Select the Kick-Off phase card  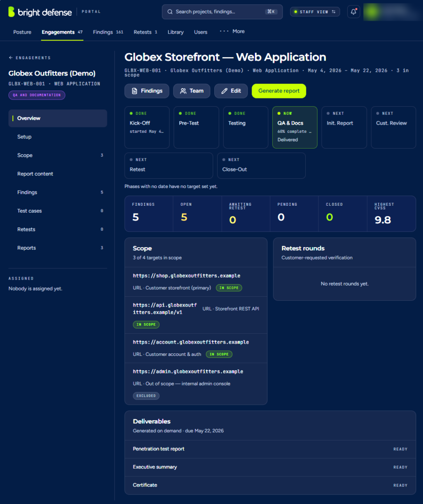(147, 127)
